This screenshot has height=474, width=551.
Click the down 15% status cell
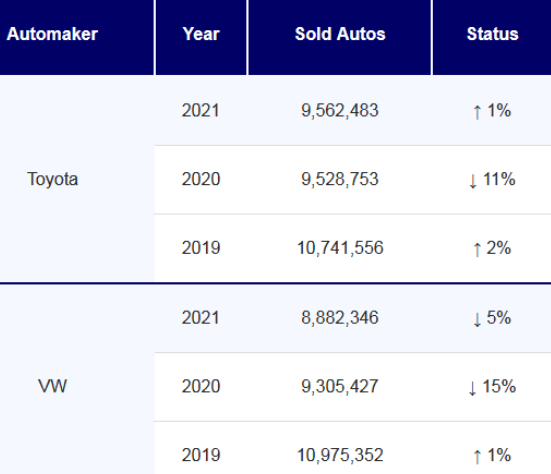click(492, 386)
